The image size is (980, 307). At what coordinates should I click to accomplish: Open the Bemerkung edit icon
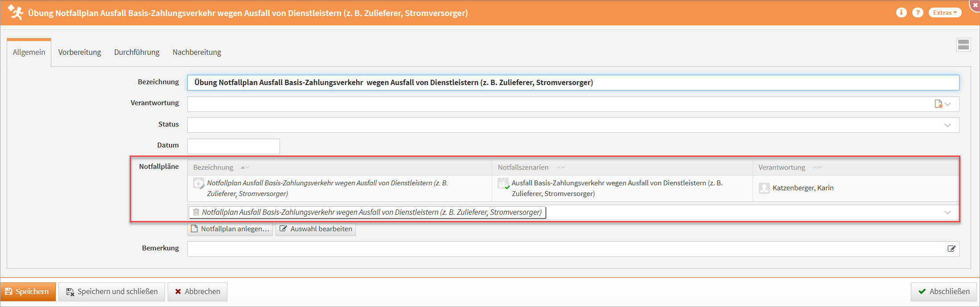click(x=951, y=249)
